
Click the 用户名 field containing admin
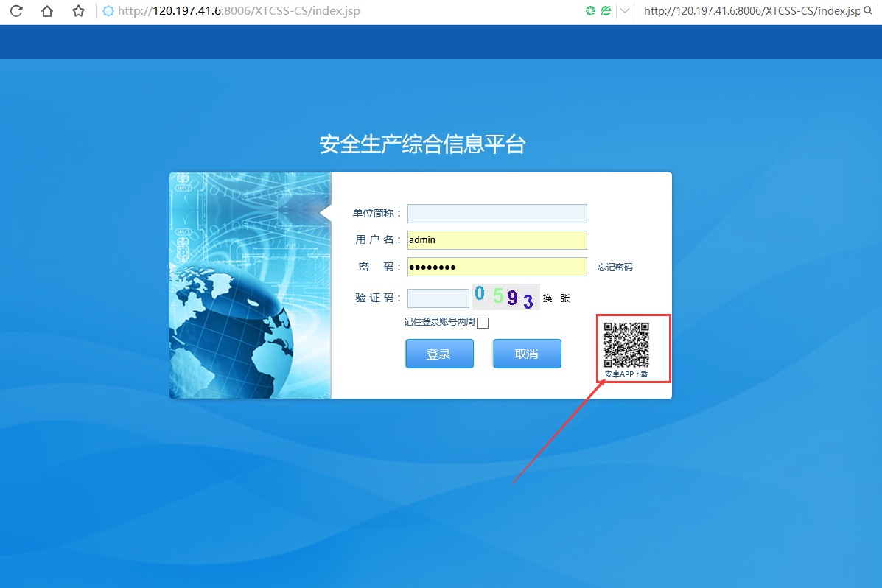(497, 240)
